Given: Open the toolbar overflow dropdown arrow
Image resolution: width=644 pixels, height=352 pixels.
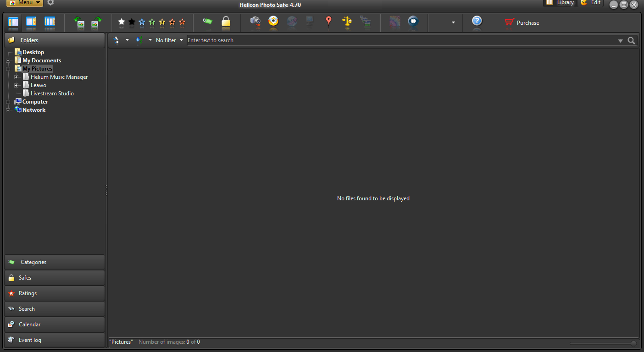Looking at the screenshot, I should pyautogui.click(x=453, y=22).
